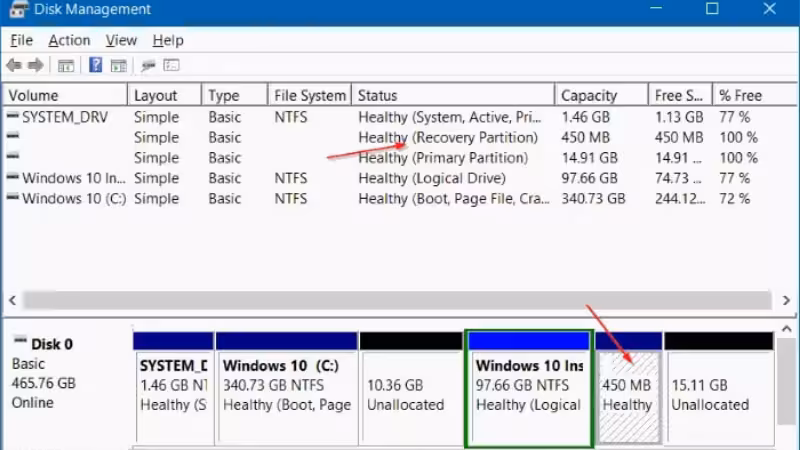Click the Refresh/connect toolbar icon

(x=148, y=65)
